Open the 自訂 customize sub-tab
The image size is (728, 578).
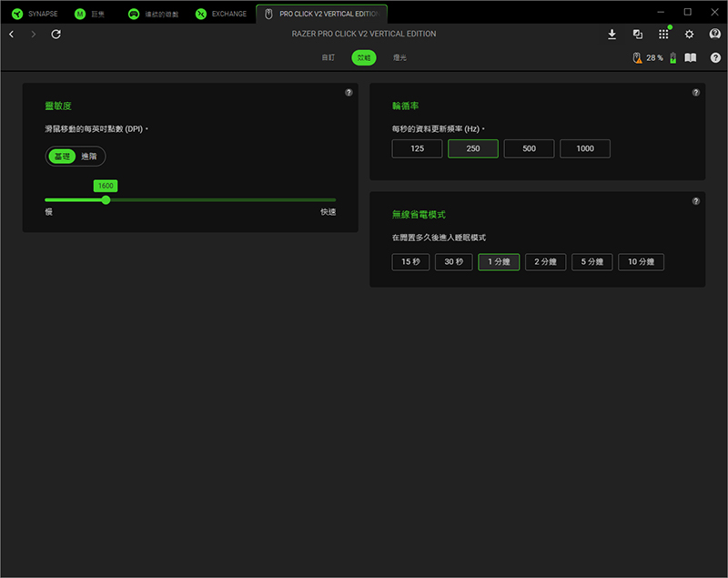[x=329, y=57]
